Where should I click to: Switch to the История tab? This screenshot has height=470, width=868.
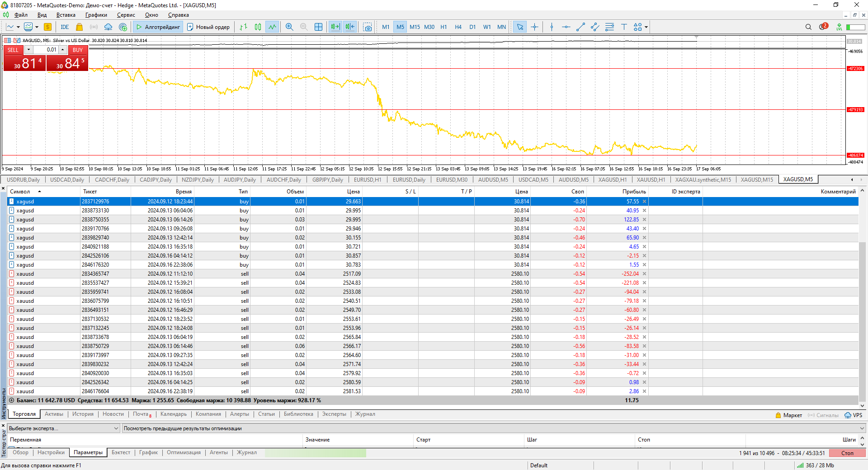point(83,414)
